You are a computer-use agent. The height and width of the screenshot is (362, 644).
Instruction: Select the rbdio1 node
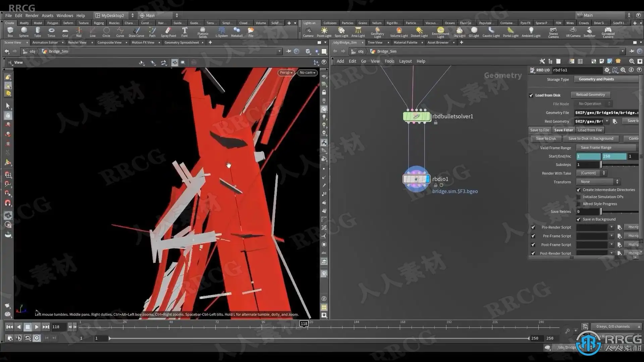pyautogui.click(x=416, y=179)
